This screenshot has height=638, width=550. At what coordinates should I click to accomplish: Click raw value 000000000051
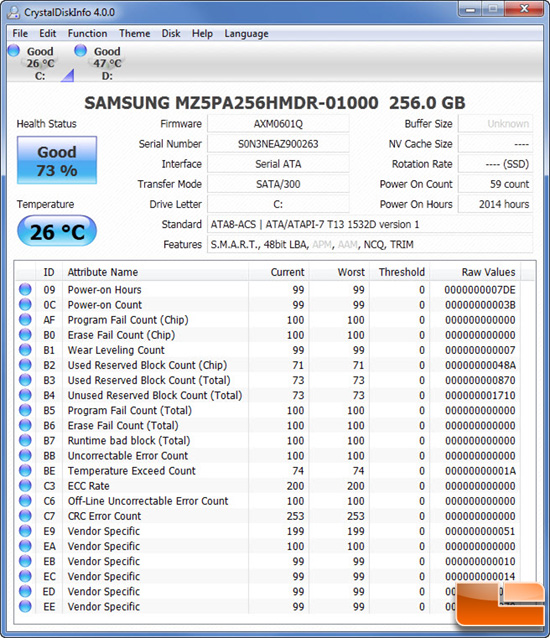(x=480, y=531)
